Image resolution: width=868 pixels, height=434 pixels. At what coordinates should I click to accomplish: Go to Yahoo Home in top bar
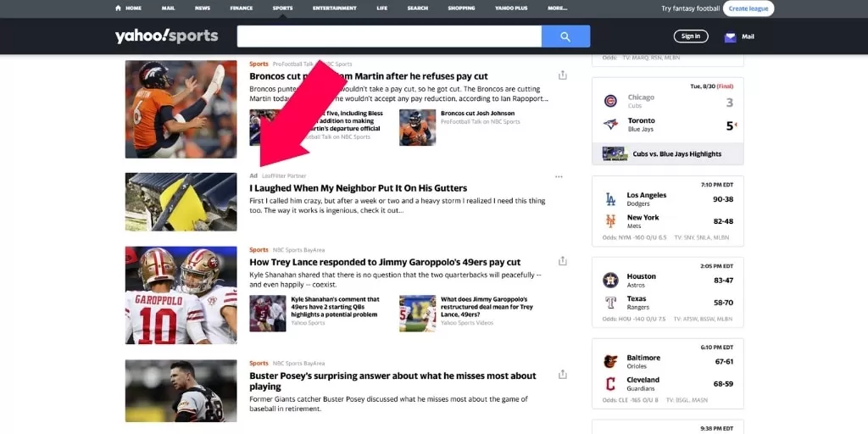coord(128,8)
